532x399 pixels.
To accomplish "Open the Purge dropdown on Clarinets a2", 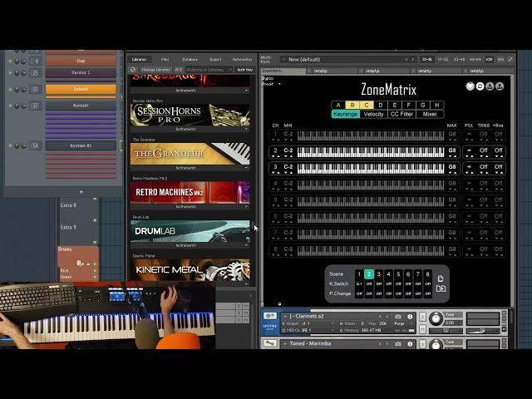I will (411, 323).
